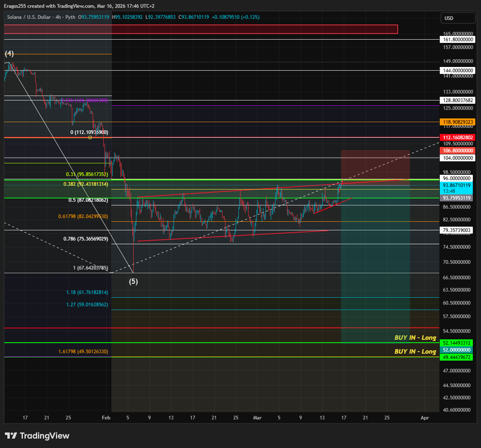
Task: Click the 144.00000000 price axis label
Action: pos(457,71)
